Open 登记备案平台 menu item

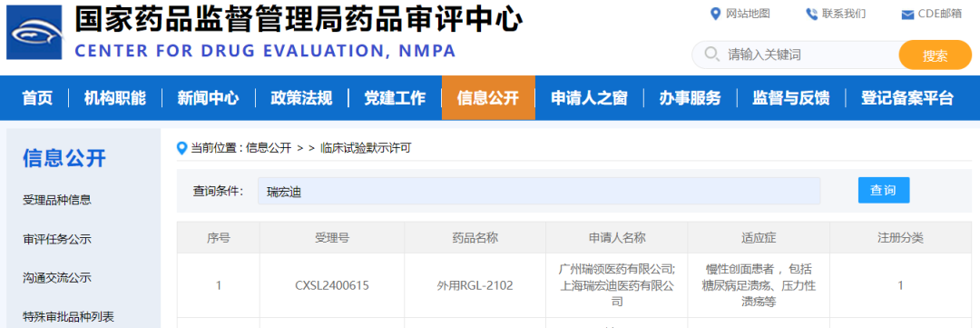point(907,98)
